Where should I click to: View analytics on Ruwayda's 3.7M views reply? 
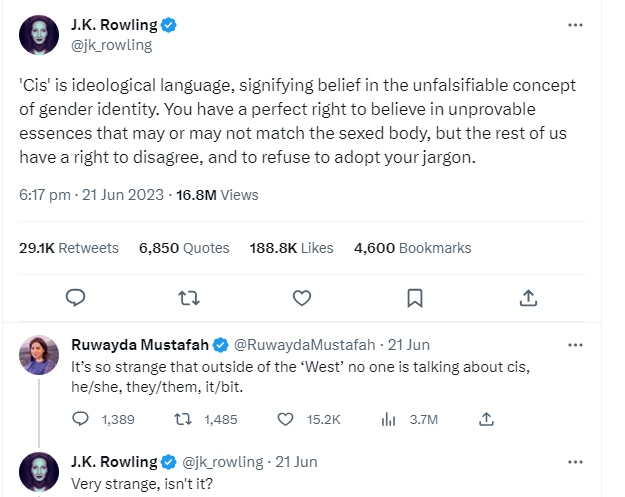click(x=388, y=420)
